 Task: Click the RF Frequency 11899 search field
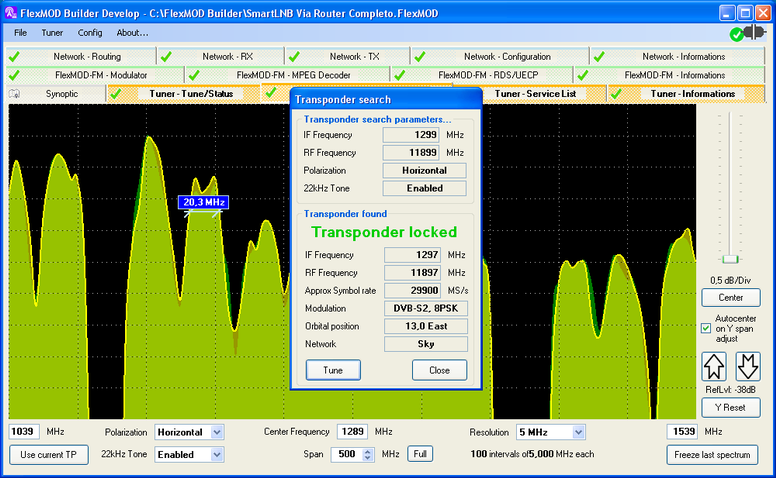click(x=411, y=153)
